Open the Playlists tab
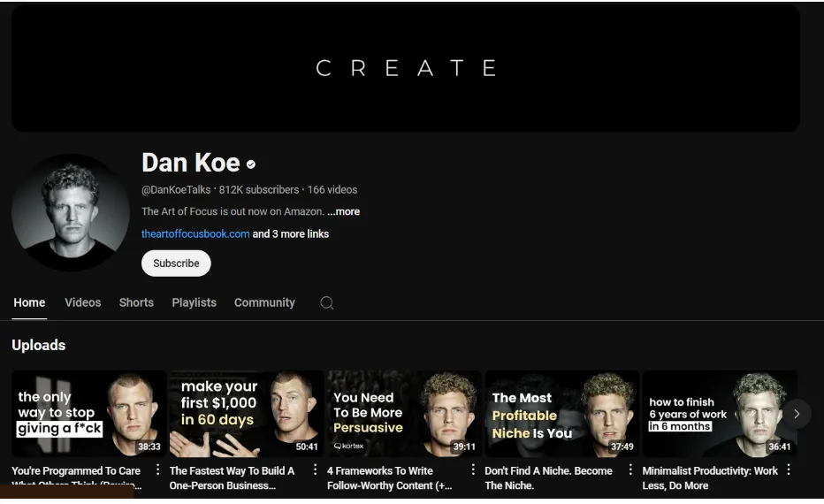Screen dimensions: 824x504 (x=194, y=302)
